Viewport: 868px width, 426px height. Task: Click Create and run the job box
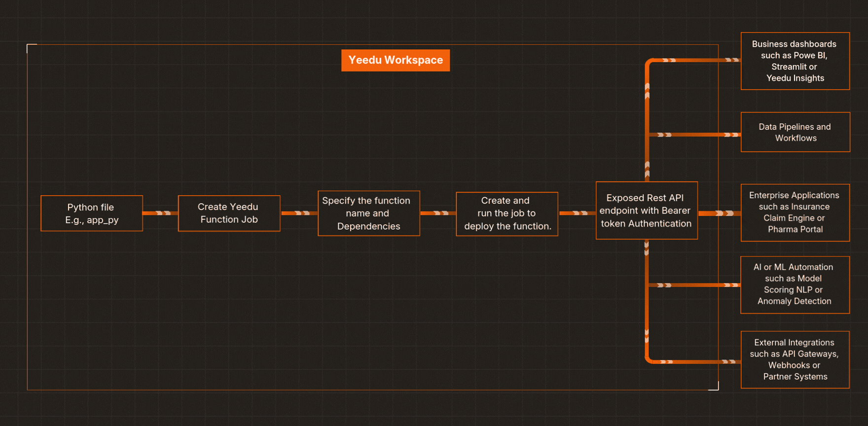[507, 214]
